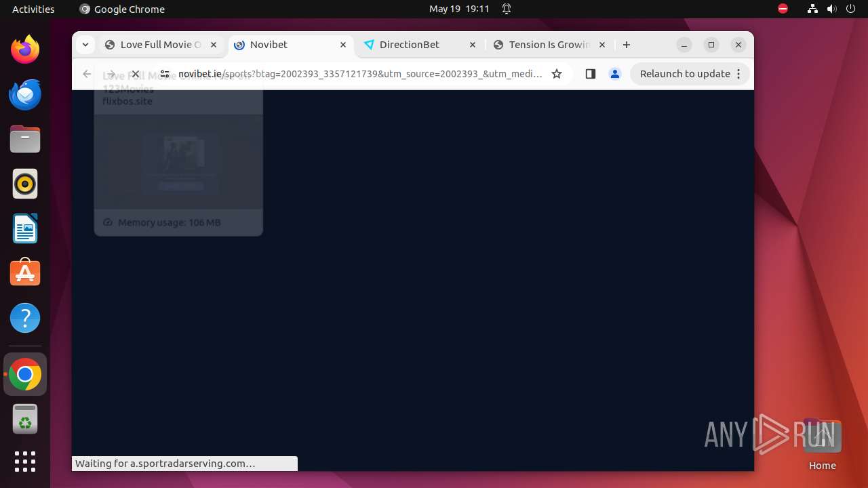Image resolution: width=868 pixels, height=488 pixels.
Task: Click the novibet.ie address bar
Action: point(359,74)
